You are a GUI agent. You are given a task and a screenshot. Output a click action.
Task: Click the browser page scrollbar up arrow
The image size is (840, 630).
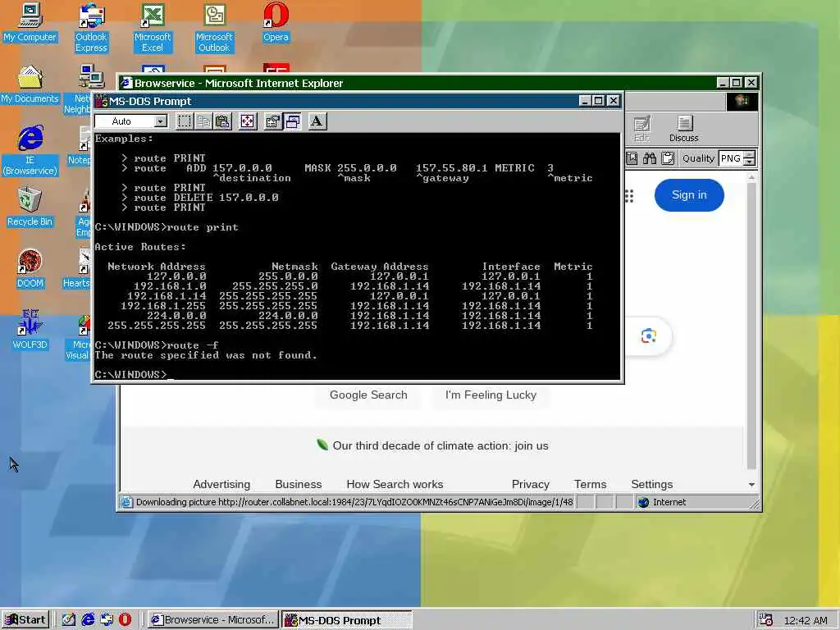coord(751,176)
